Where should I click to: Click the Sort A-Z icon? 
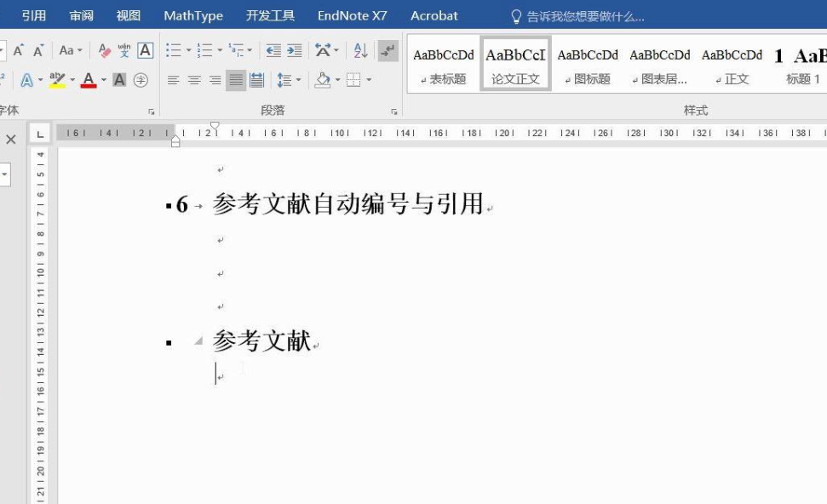click(x=360, y=51)
